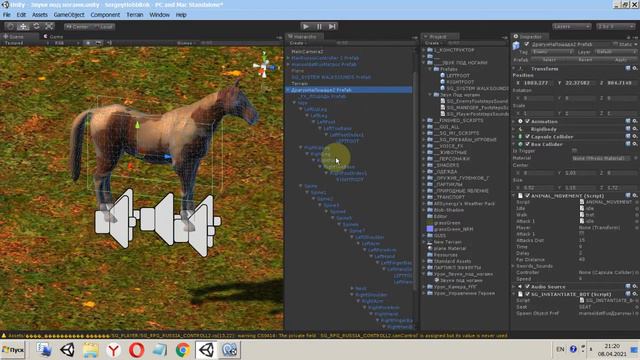Toggle the Box Collider enabled checkbox
640x360 pixels.
tap(527, 144)
